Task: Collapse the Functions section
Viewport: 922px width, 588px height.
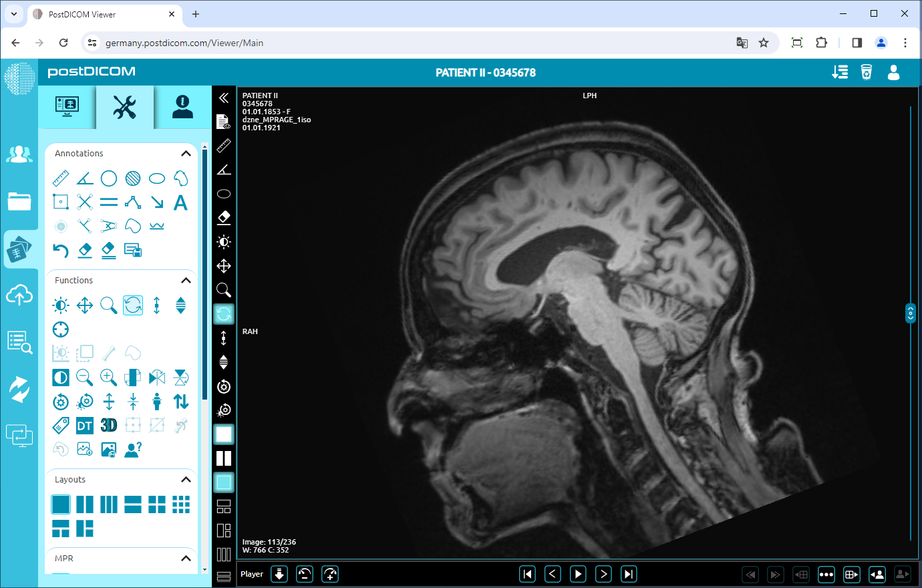Action: click(x=186, y=280)
